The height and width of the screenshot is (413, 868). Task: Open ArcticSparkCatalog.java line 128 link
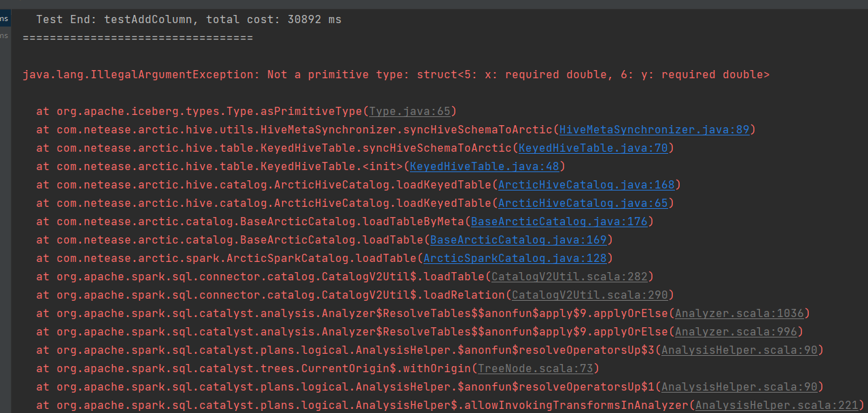(x=517, y=258)
